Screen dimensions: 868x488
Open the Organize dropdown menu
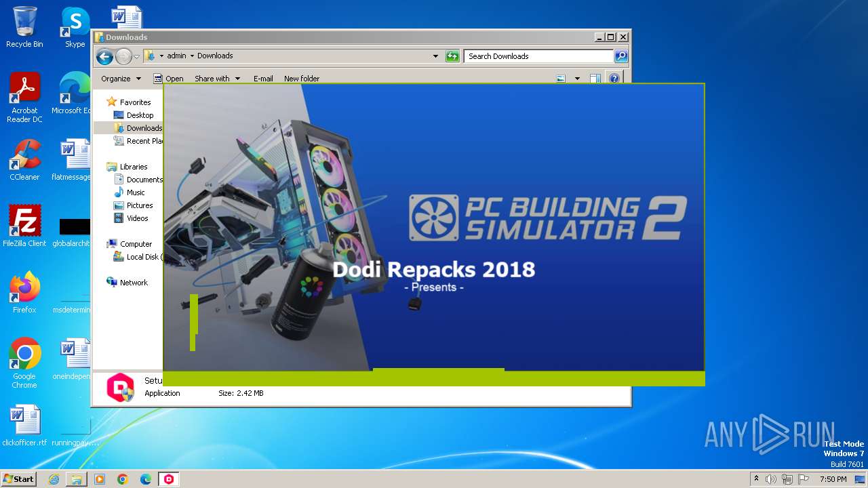tap(121, 79)
